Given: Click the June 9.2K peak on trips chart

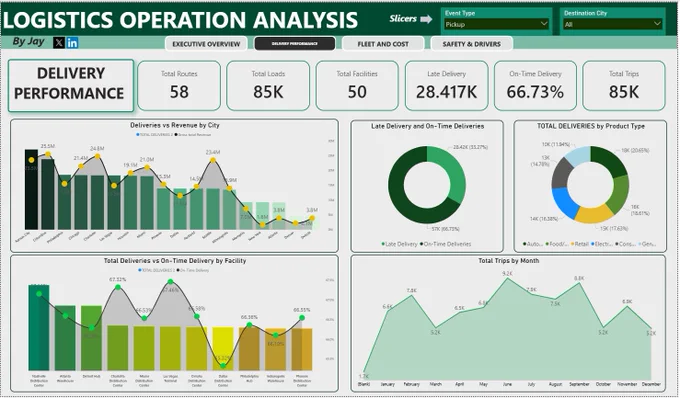Looking at the screenshot, I should (x=507, y=279).
